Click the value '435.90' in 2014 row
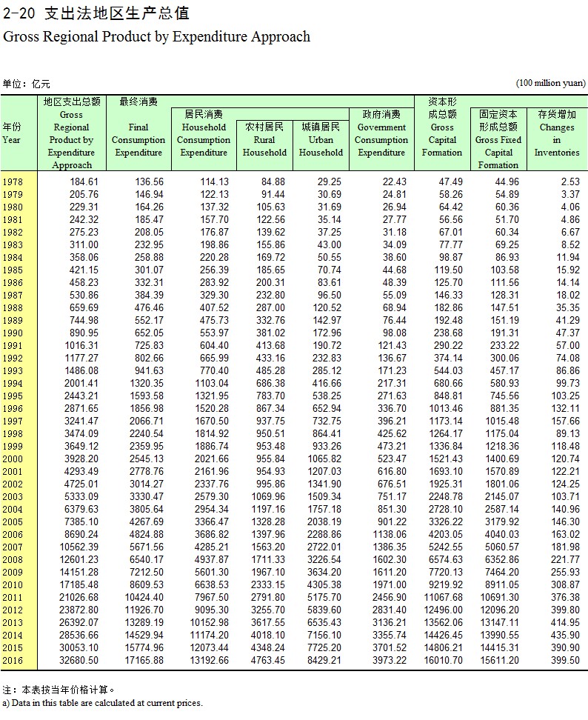 pyautogui.click(x=566, y=636)
